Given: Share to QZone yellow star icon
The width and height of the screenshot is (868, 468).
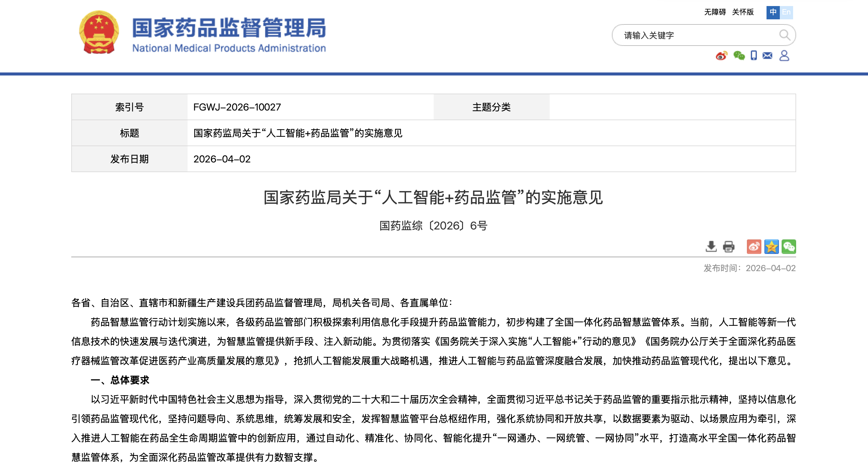Looking at the screenshot, I should pyautogui.click(x=771, y=247).
